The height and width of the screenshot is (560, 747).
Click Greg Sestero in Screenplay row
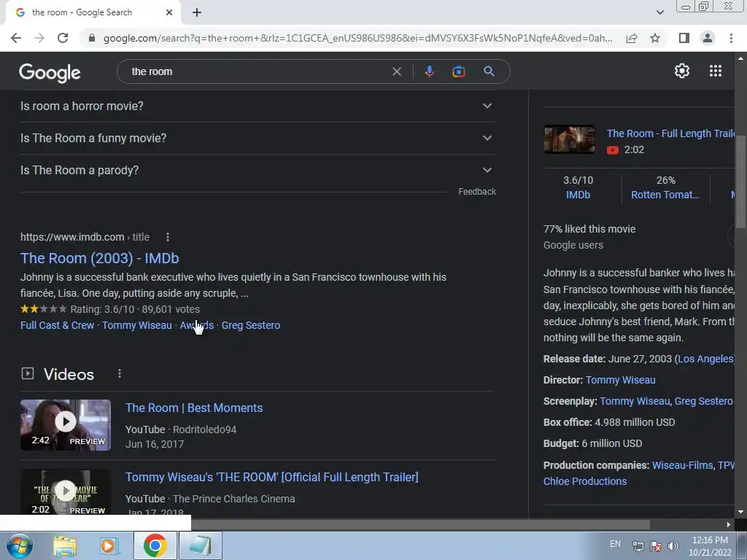pos(703,401)
